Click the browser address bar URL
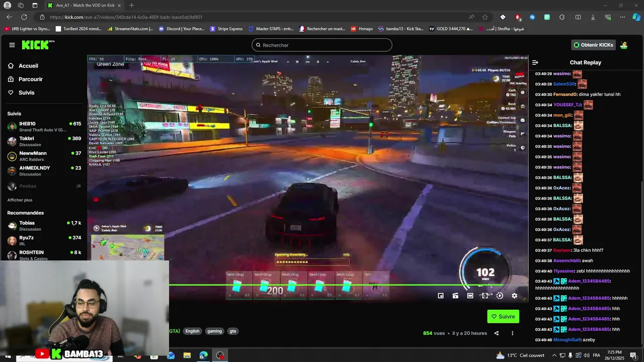 pyautogui.click(x=126, y=17)
